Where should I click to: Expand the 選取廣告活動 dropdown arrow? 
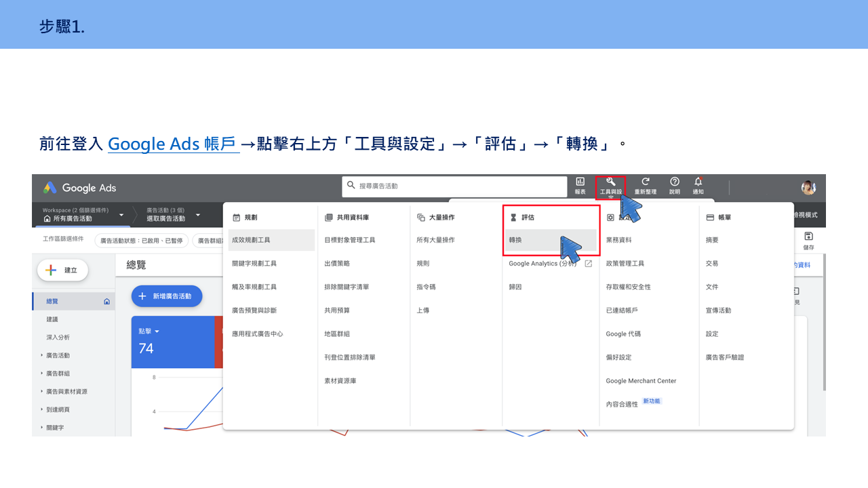(x=198, y=215)
